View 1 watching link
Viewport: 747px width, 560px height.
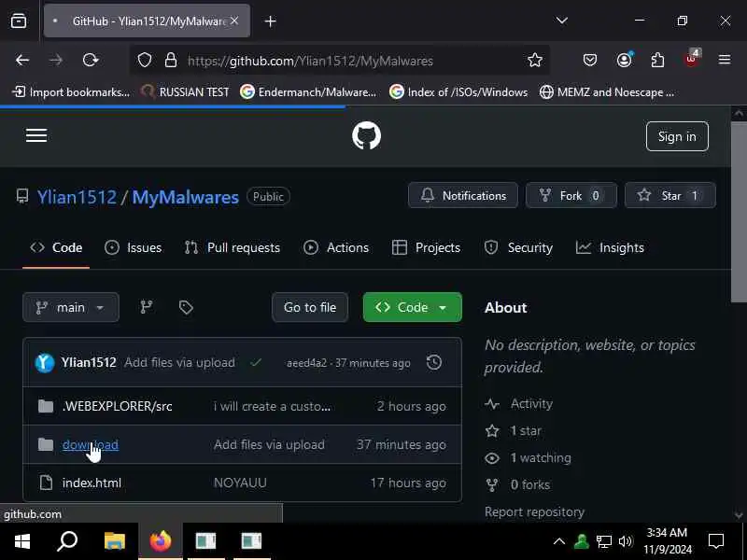tap(528, 457)
